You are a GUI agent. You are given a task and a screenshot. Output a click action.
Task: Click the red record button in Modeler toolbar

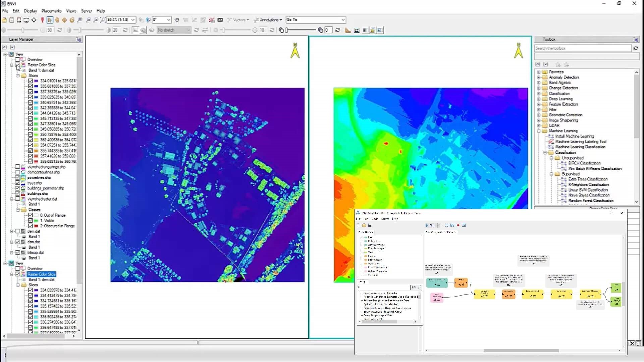point(458,225)
